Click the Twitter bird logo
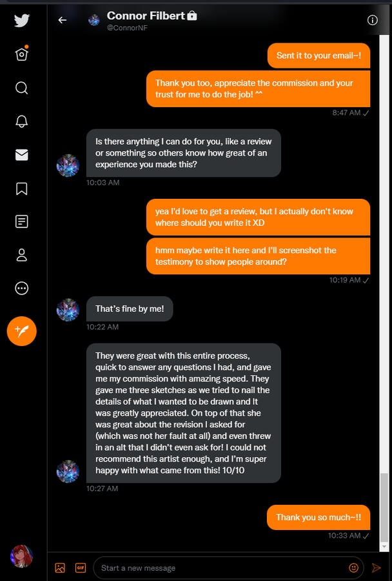The width and height of the screenshot is (392, 581). [x=21, y=20]
